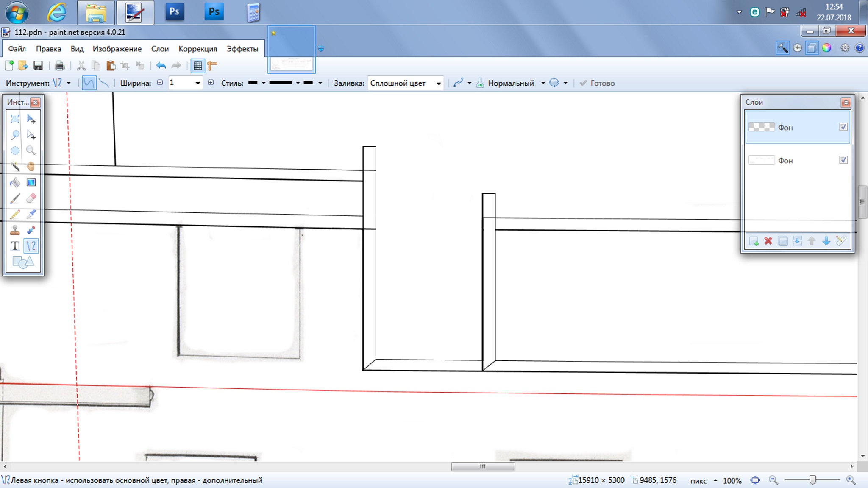Select the Pencil tool

[x=15, y=214]
